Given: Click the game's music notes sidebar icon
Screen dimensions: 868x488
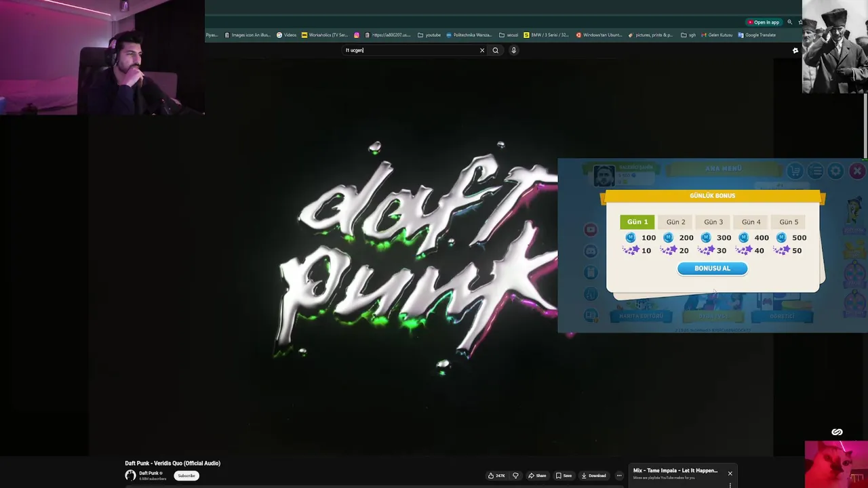Looking at the screenshot, I should coord(591,293).
